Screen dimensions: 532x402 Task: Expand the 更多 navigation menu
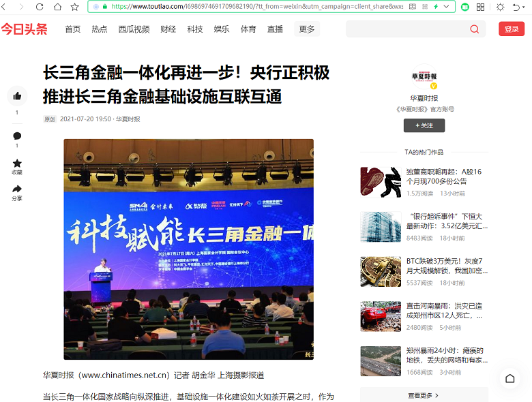307,29
